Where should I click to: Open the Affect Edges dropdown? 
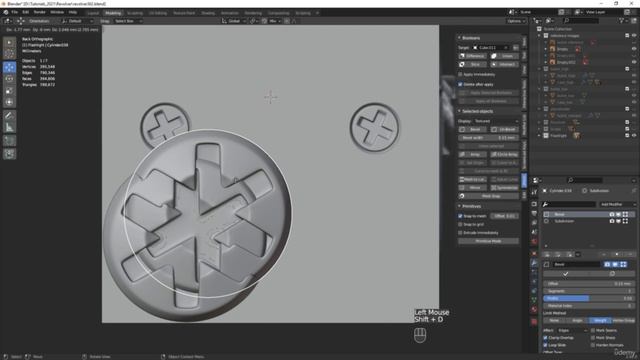click(x=572, y=331)
